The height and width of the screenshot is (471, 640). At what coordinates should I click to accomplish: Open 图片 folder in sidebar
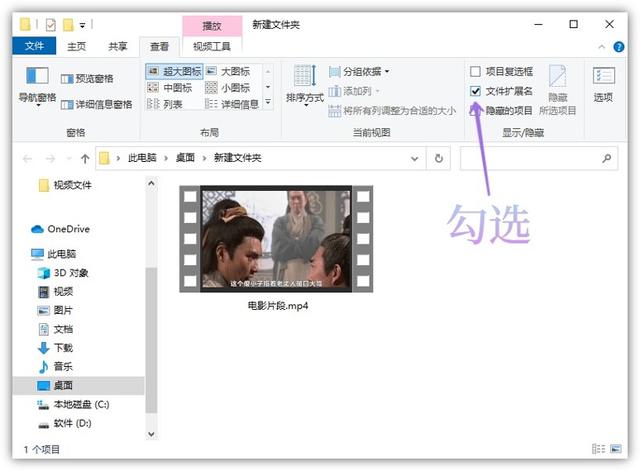tap(55, 310)
